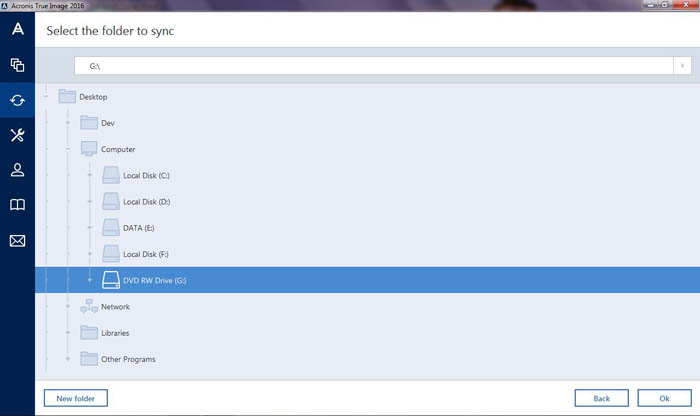Viewport: 700px width, 416px height.
Task: Expand the DATA (E:) node
Action: click(x=90, y=227)
